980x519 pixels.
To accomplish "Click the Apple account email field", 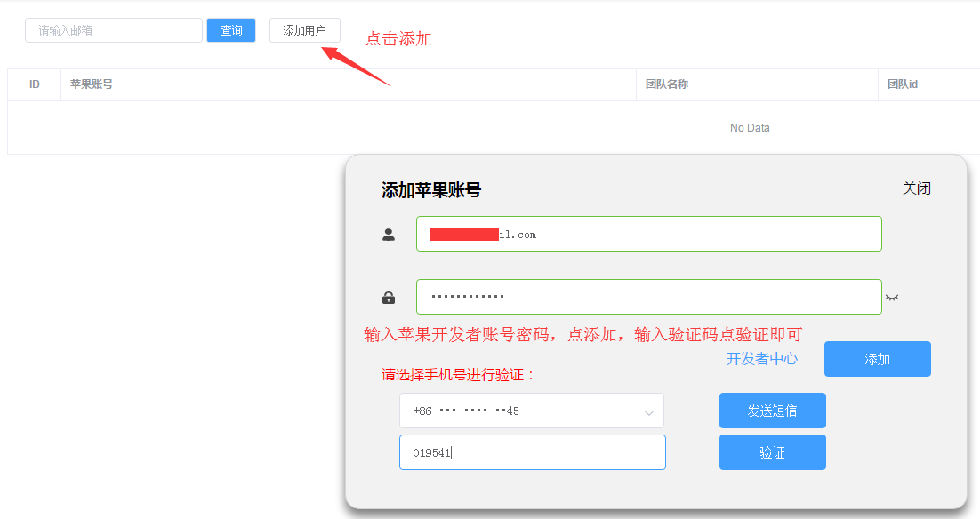I will tap(649, 234).
